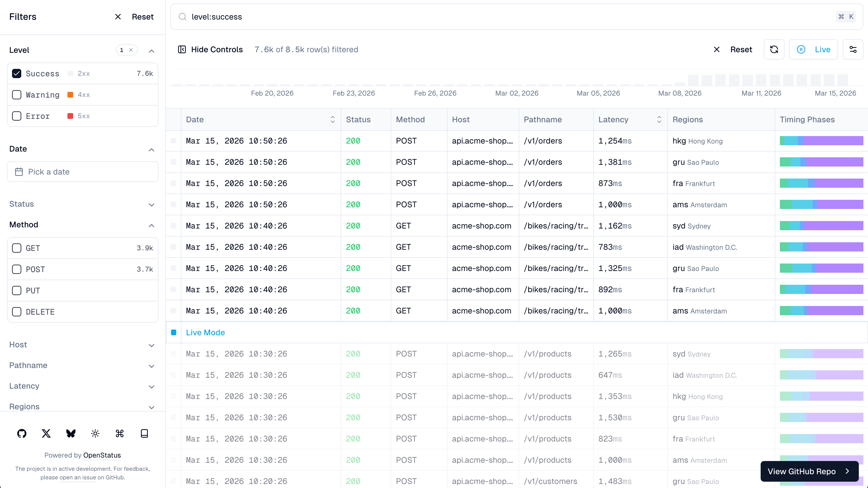Click the red Error 5xx color swatch

[70, 116]
